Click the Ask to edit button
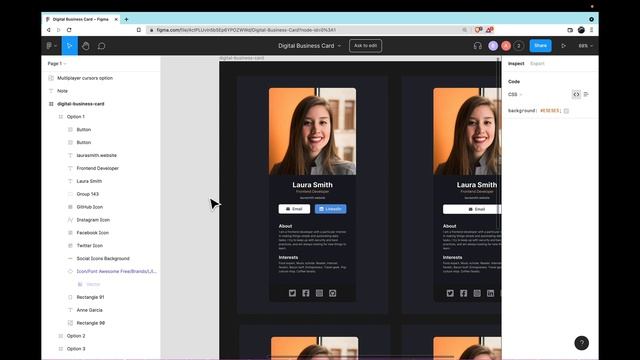Screen dimensions: 640x360 [365, 46]
